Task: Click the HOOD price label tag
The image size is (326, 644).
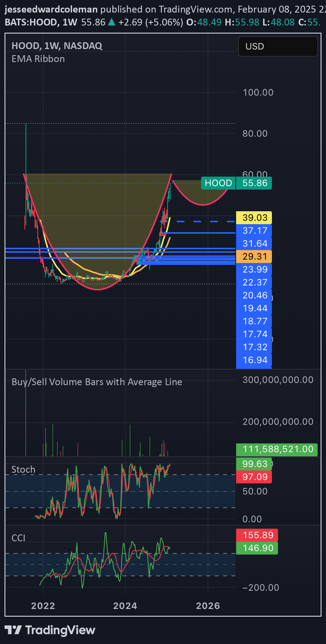Action: [x=218, y=183]
